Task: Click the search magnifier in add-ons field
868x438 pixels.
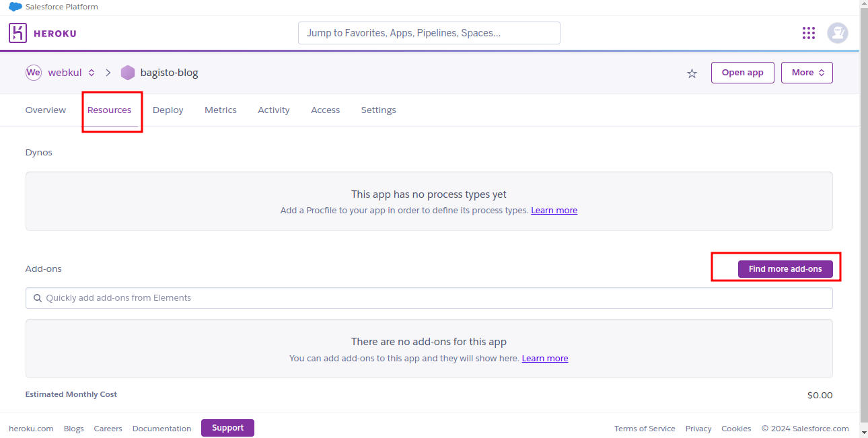Action: tap(36, 298)
